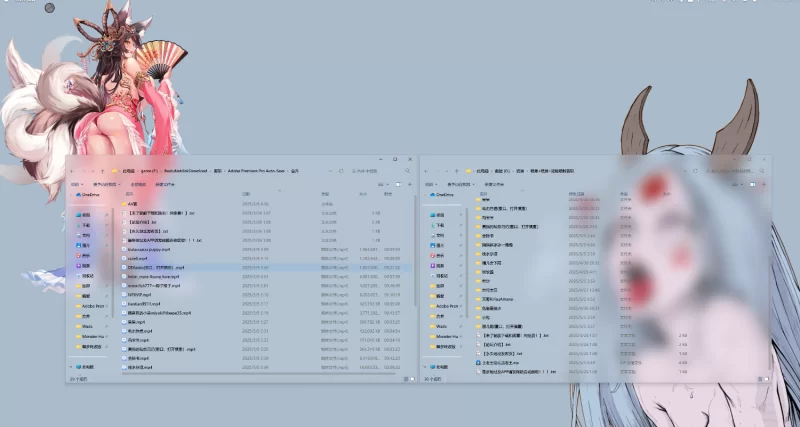Viewport: 800px width, 427px height.
Task: Expand OneDrive node in left sidebar
Action: coord(71,194)
